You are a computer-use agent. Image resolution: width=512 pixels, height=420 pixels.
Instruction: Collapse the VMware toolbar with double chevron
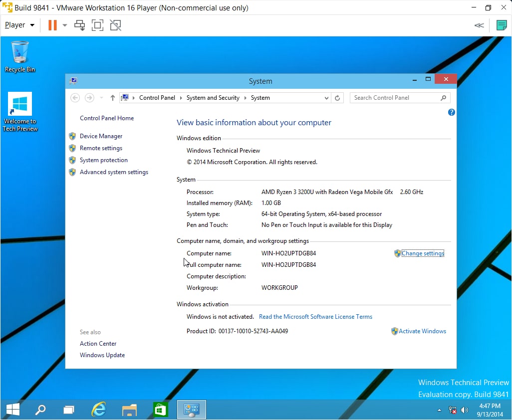pos(479,25)
